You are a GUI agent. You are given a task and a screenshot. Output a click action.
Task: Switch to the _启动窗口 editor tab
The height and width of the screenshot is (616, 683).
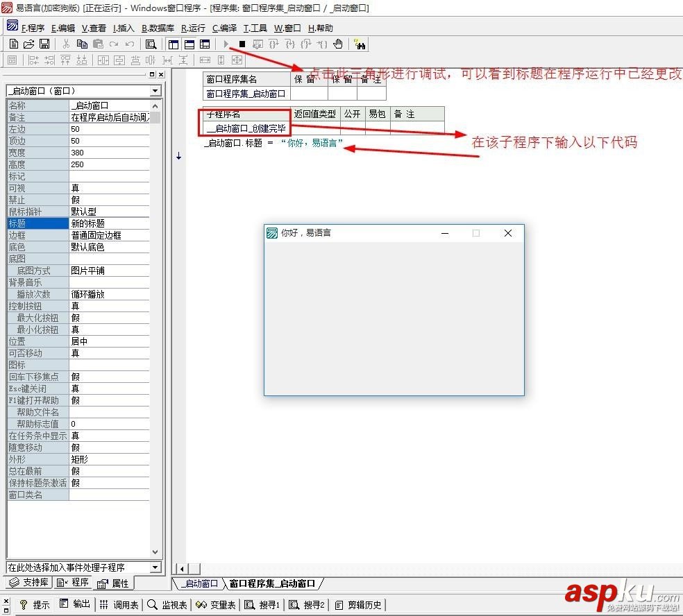(199, 583)
